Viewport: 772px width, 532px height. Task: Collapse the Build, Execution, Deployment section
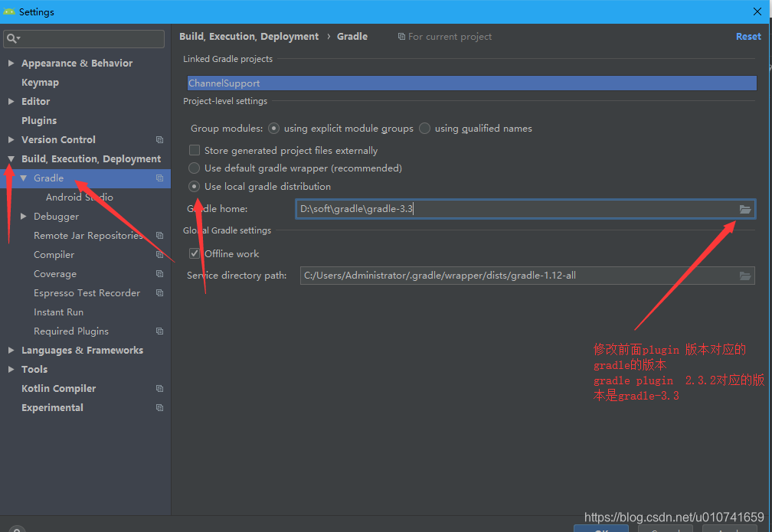[x=11, y=158]
